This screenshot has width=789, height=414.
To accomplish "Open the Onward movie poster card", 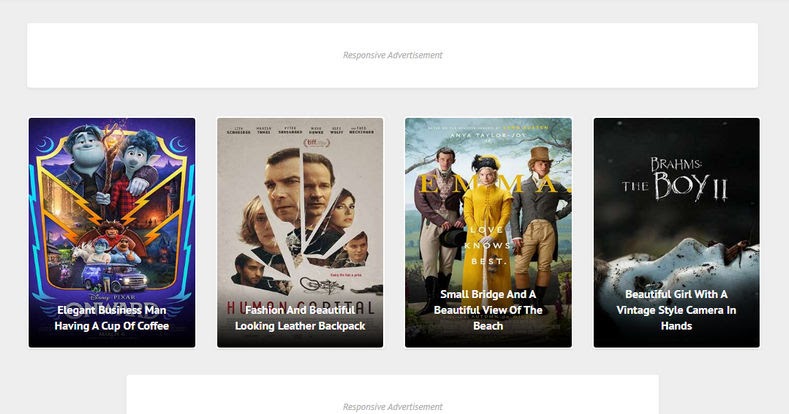I will coord(112,232).
